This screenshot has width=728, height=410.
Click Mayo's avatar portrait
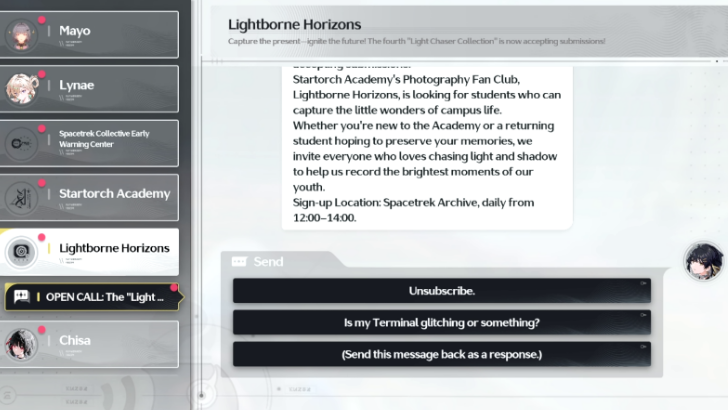(22, 35)
